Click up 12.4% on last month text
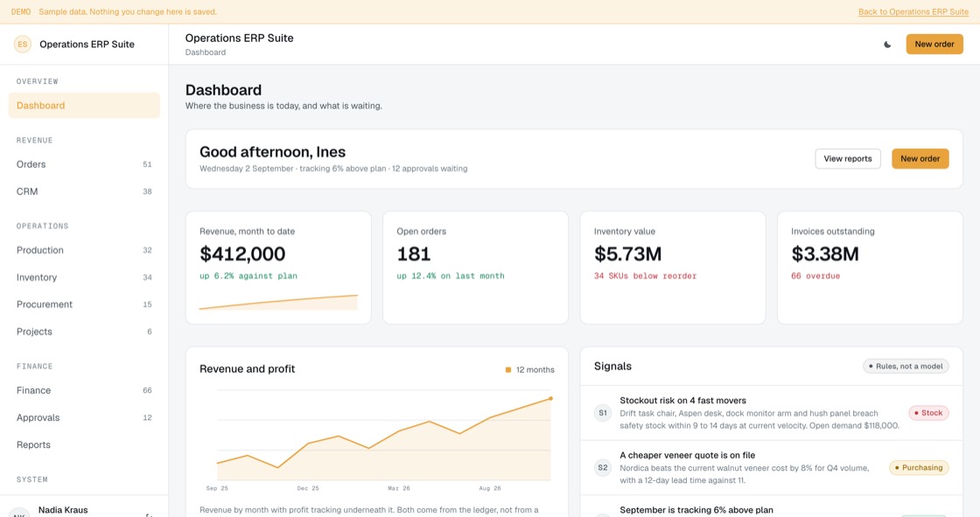This screenshot has width=980, height=517. (451, 276)
